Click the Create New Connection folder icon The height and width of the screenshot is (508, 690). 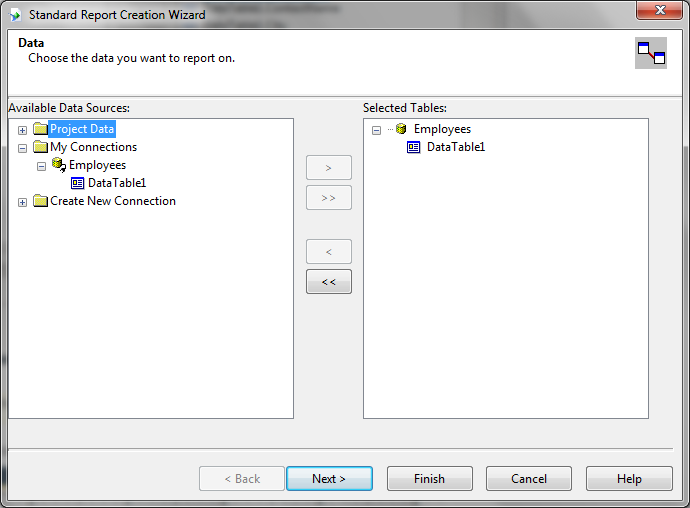[x=40, y=201]
